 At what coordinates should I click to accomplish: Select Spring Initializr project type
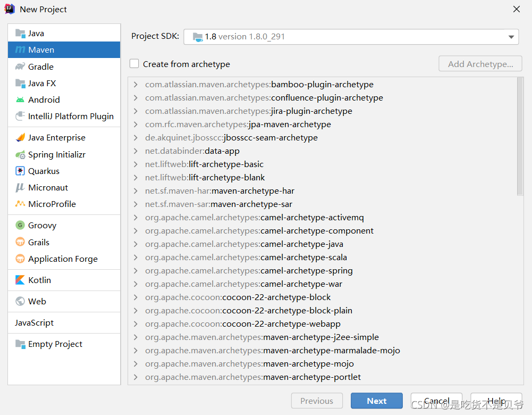[x=64, y=154]
